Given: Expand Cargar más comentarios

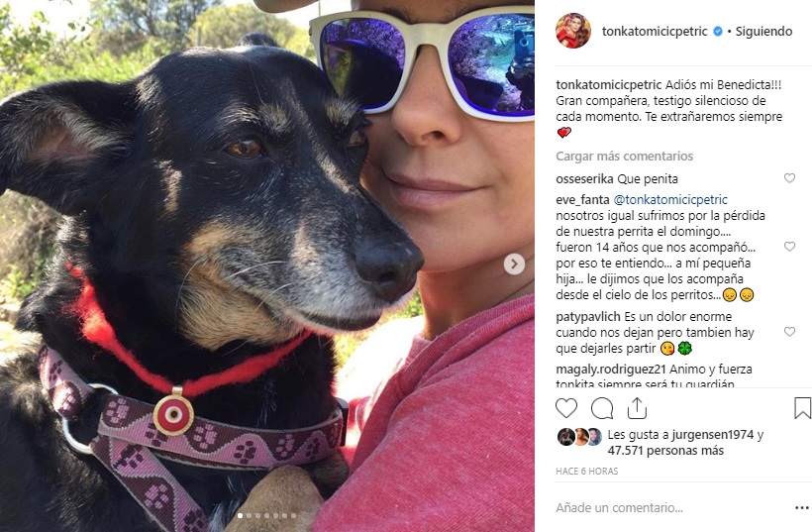Looking at the screenshot, I should 624,156.
